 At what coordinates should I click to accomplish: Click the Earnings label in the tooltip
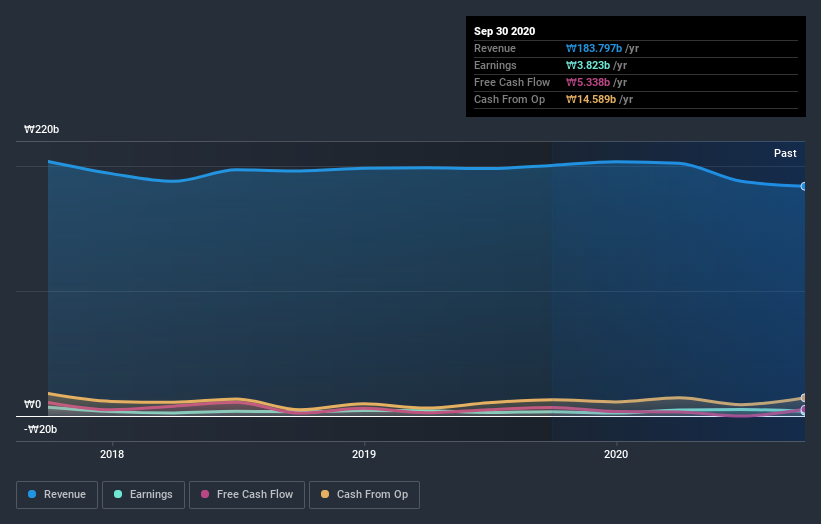495,65
